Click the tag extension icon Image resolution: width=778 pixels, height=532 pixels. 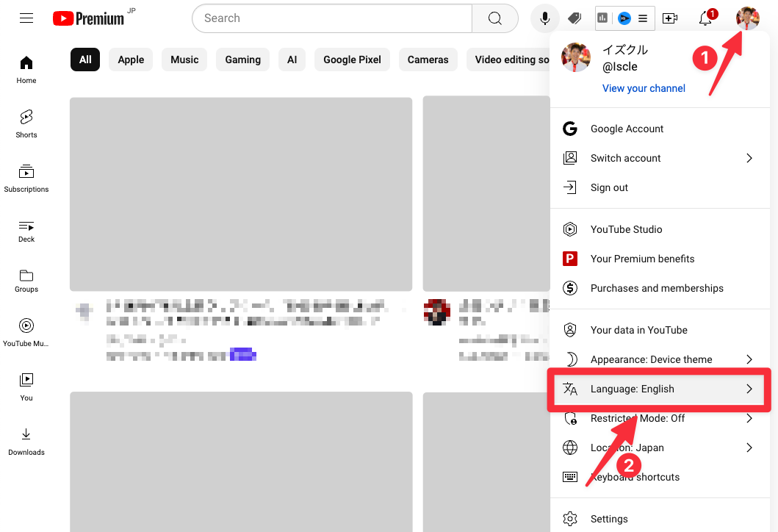coord(575,18)
